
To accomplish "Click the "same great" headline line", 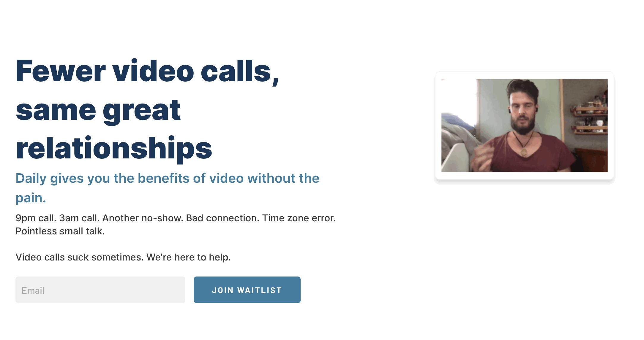I will [x=98, y=110].
